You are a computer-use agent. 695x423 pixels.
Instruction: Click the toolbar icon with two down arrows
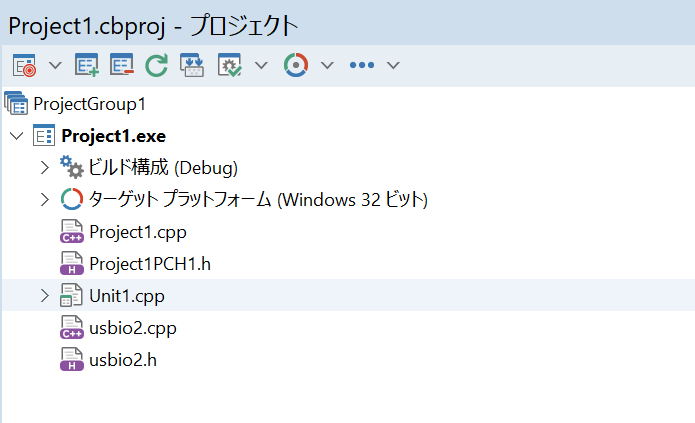coord(191,65)
